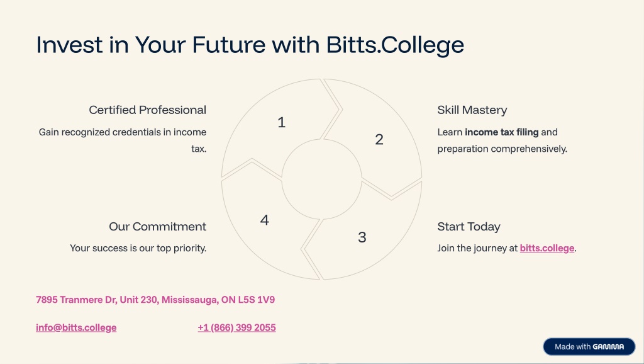Click the bold income tax filing text

[x=501, y=132]
